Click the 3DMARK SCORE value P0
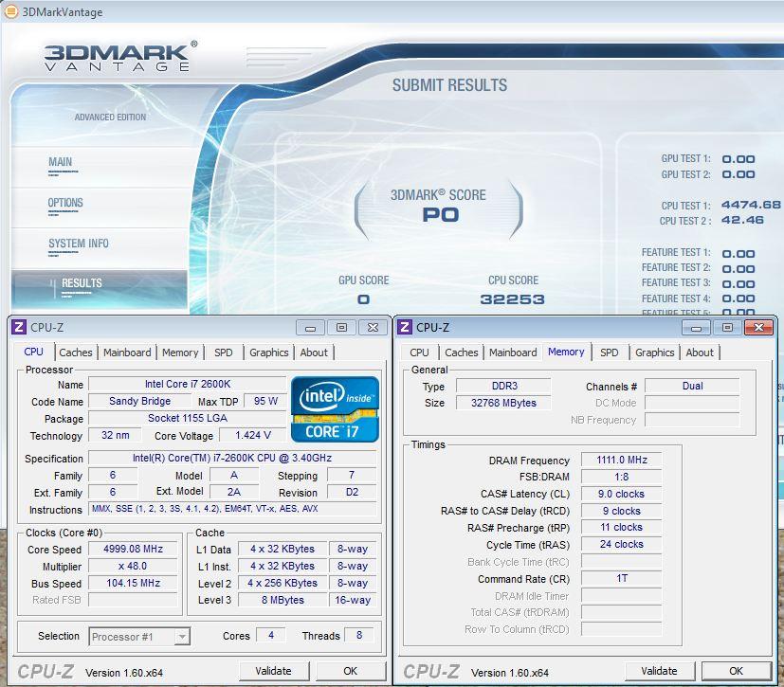Image resolution: width=784 pixels, height=687 pixels. coord(441,215)
